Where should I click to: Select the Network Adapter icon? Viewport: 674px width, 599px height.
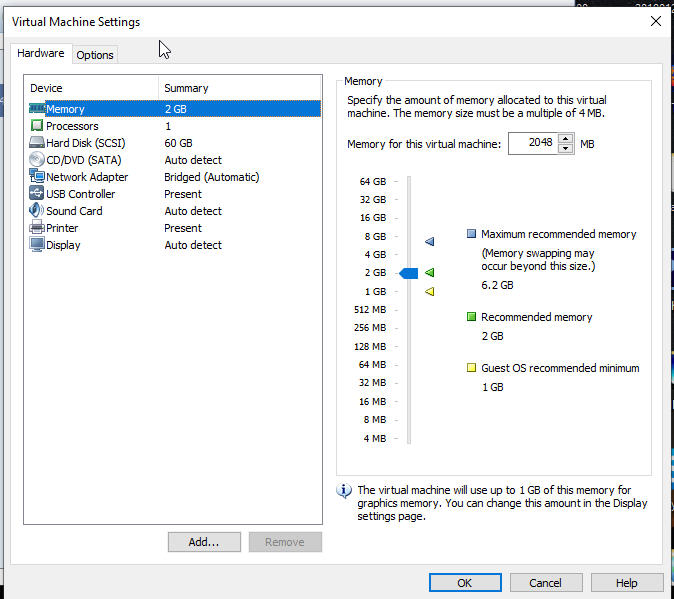click(37, 177)
